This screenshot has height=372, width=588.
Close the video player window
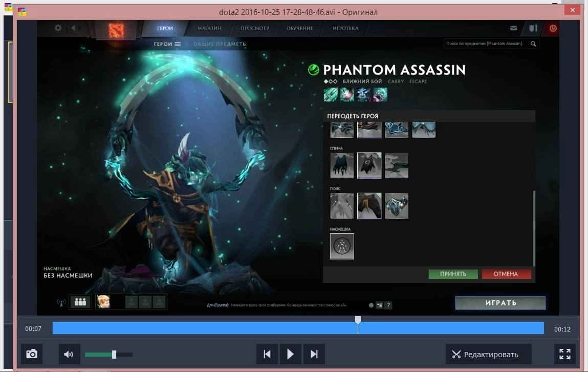tap(572, 10)
